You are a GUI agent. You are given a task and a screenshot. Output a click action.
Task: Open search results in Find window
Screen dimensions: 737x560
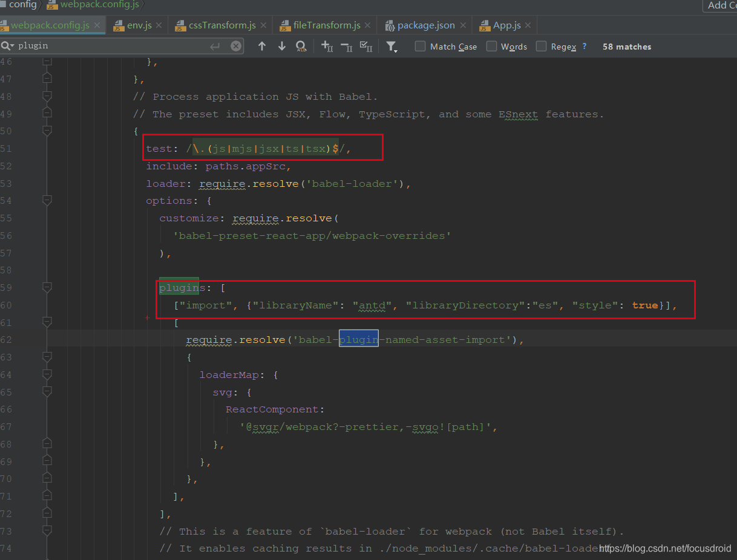[x=301, y=46]
